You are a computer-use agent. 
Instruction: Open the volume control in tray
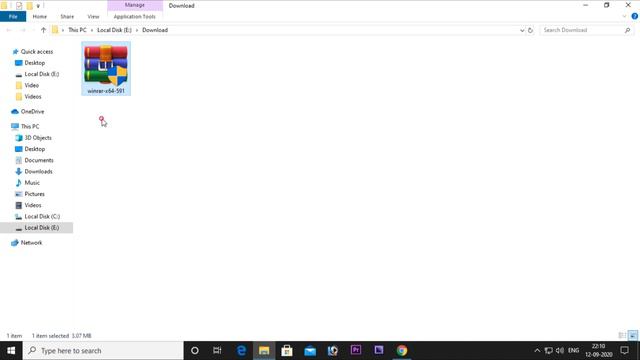tap(560, 351)
